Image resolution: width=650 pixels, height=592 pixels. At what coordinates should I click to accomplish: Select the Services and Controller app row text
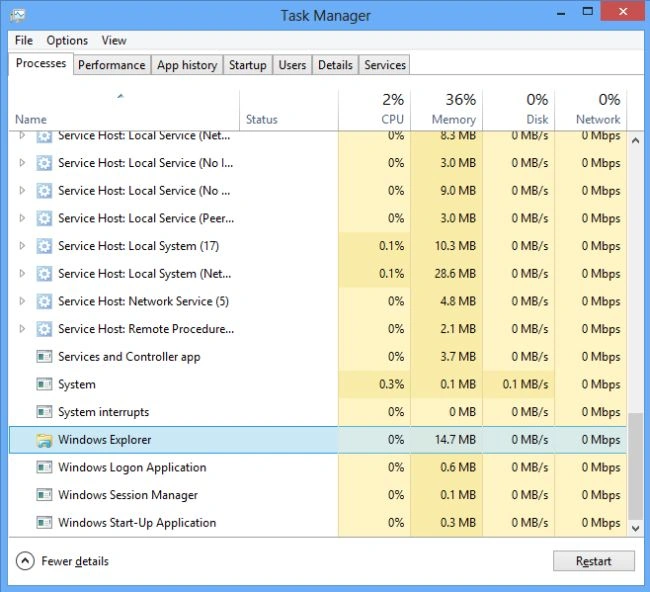pyautogui.click(x=129, y=357)
